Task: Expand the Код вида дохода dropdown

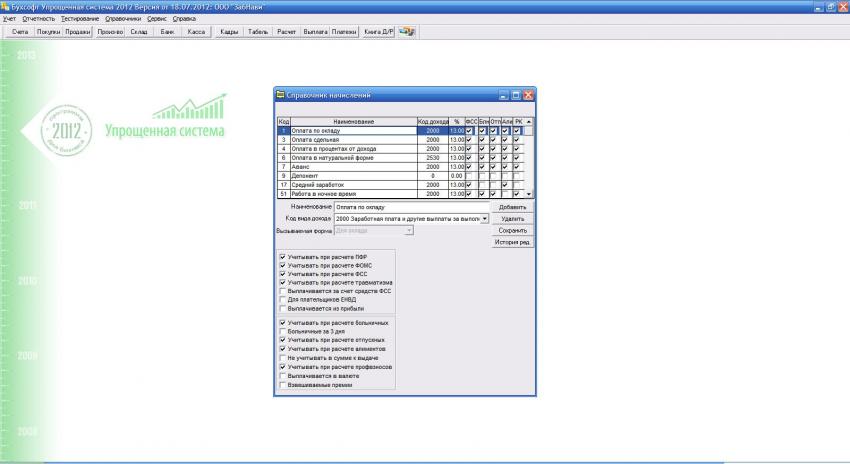Action: (484, 217)
